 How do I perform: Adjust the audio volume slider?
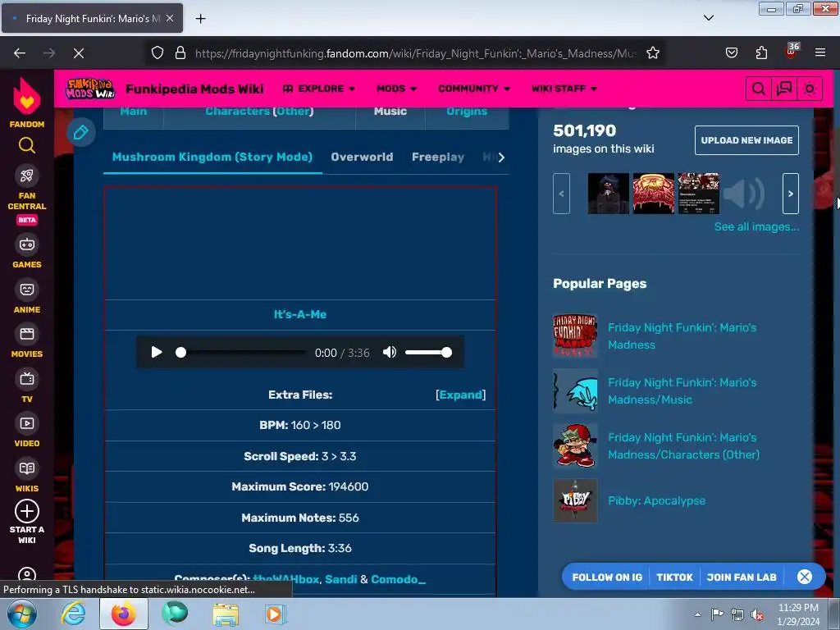click(x=428, y=353)
